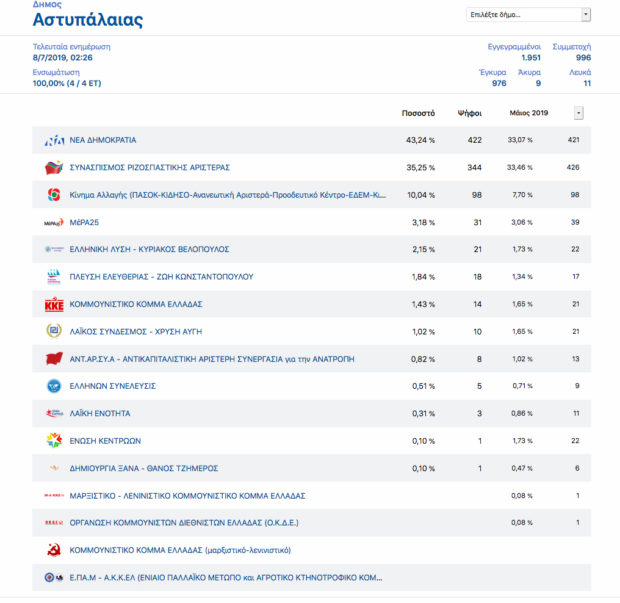Screen dimensions: 620x603
Task: Open ΟΡΓΑΝΩΣΗ ΚΟΜΜΟΥΝΙΣΤΩΝ ΔΙΕΘΝΙΣΤΩΝ ΕΛΛΑΔΑΣ link
Action: coord(184,523)
